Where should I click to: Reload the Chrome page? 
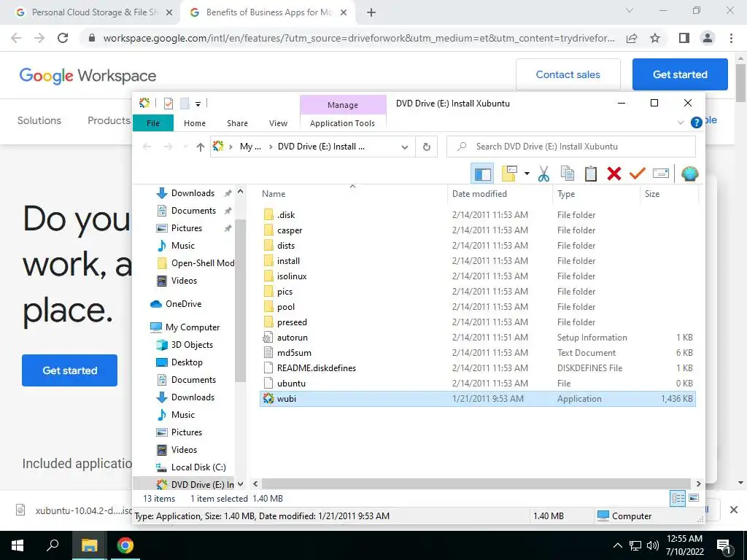tap(63, 38)
